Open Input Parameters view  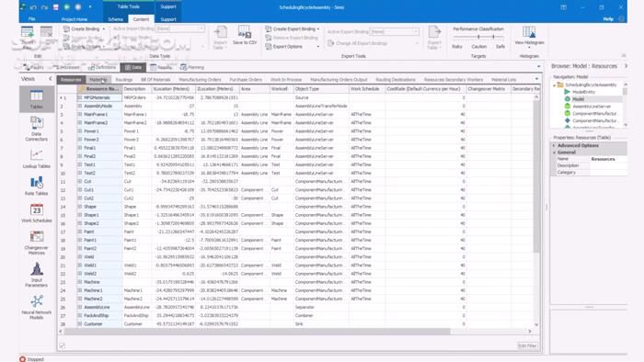(x=37, y=275)
